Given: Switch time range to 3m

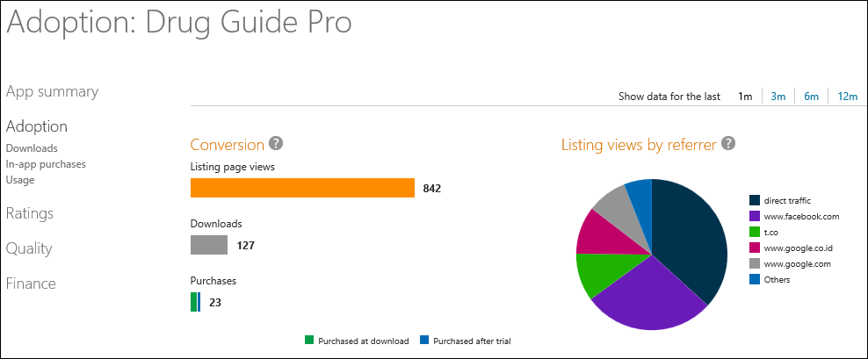Looking at the screenshot, I should pyautogui.click(x=778, y=97).
